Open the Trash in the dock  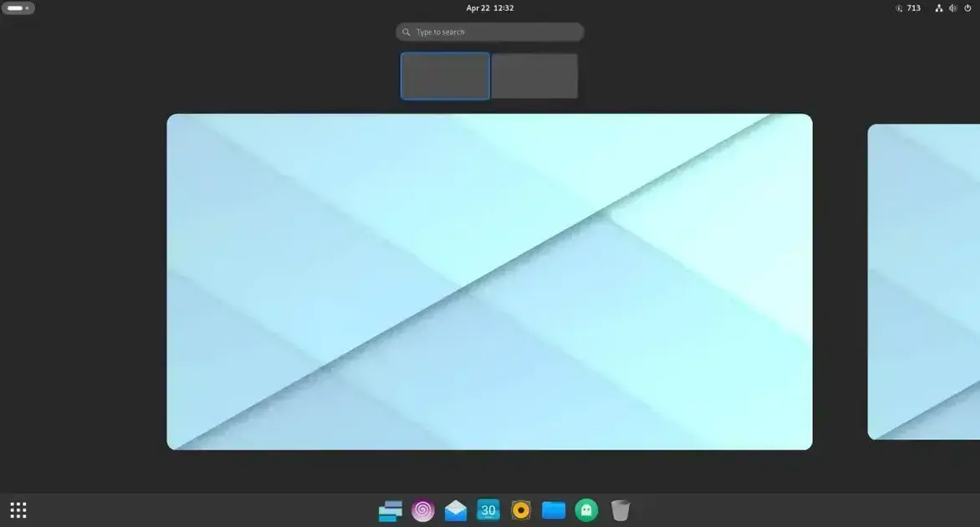pyautogui.click(x=620, y=510)
